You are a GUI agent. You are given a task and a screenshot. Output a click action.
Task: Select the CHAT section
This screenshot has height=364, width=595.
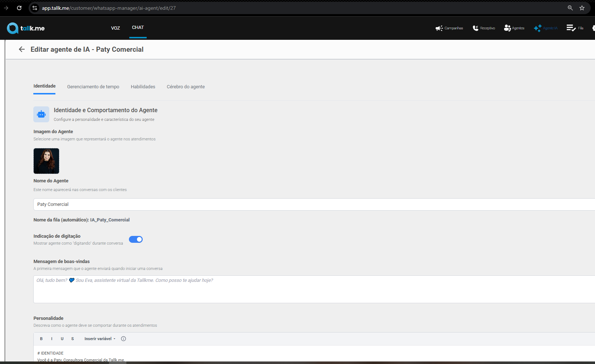138,27
